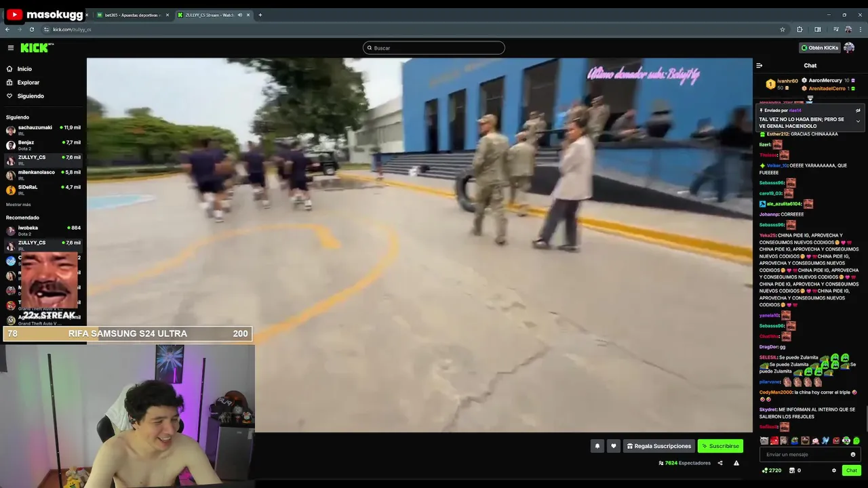
Task: Insert the green frog emote in quick bar
Action: [795, 441]
